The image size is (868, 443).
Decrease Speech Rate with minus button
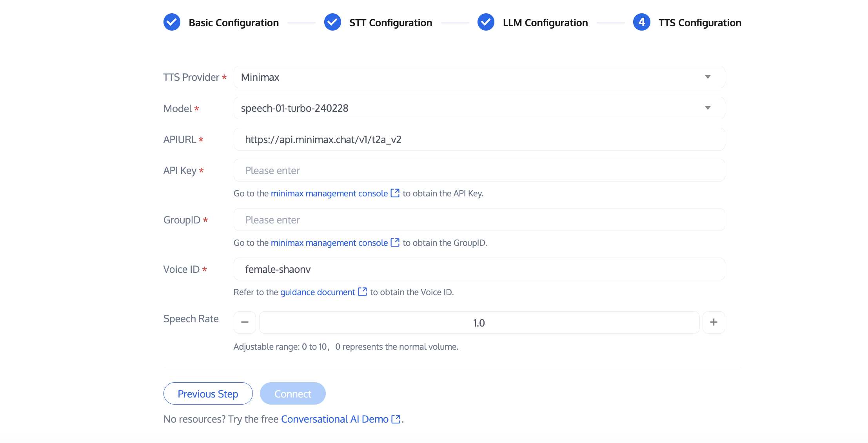(245, 322)
